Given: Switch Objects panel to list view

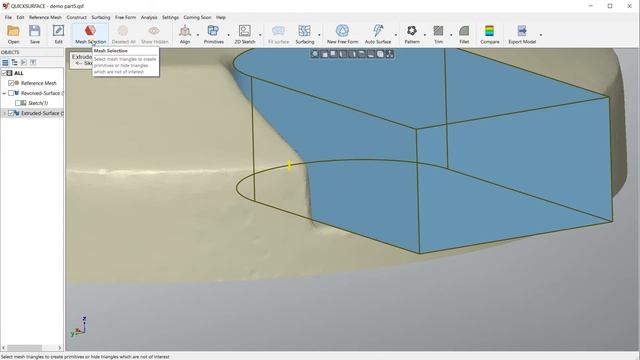Looking at the screenshot, I should pyautogui.click(x=5, y=62).
